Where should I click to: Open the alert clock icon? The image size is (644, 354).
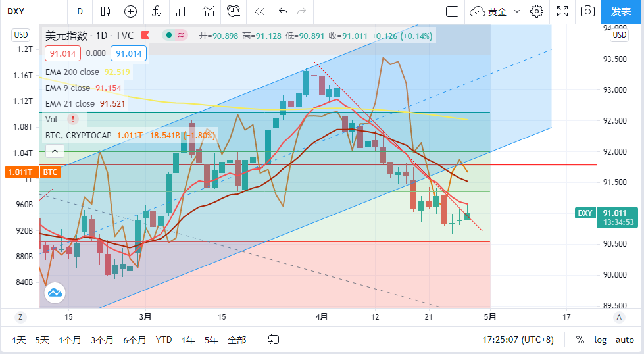(x=234, y=11)
